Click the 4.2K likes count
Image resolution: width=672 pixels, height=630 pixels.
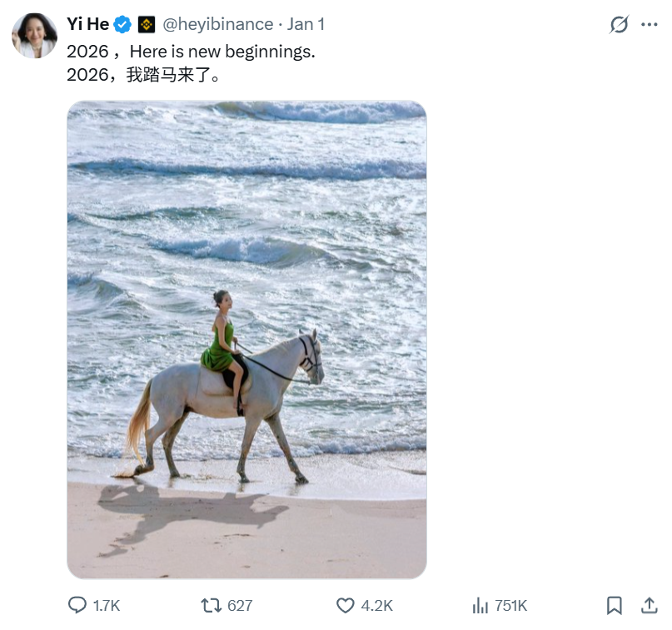pyautogui.click(x=376, y=606)
